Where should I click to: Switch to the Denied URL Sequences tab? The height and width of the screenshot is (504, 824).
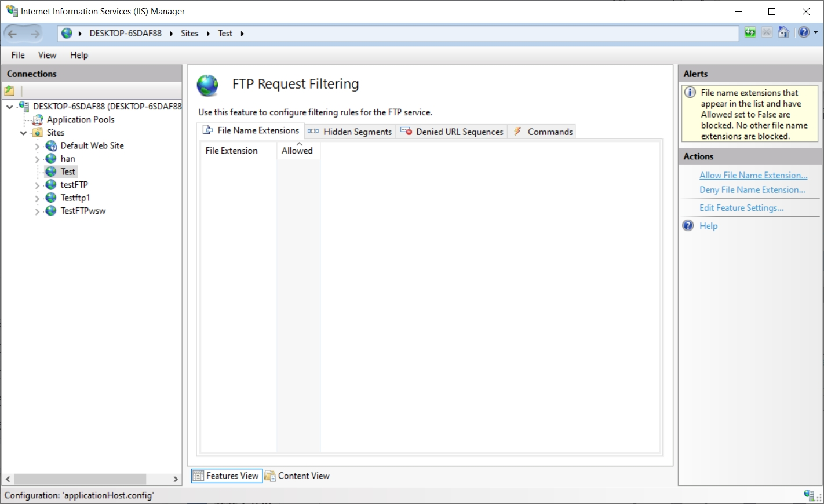[451, 132]
